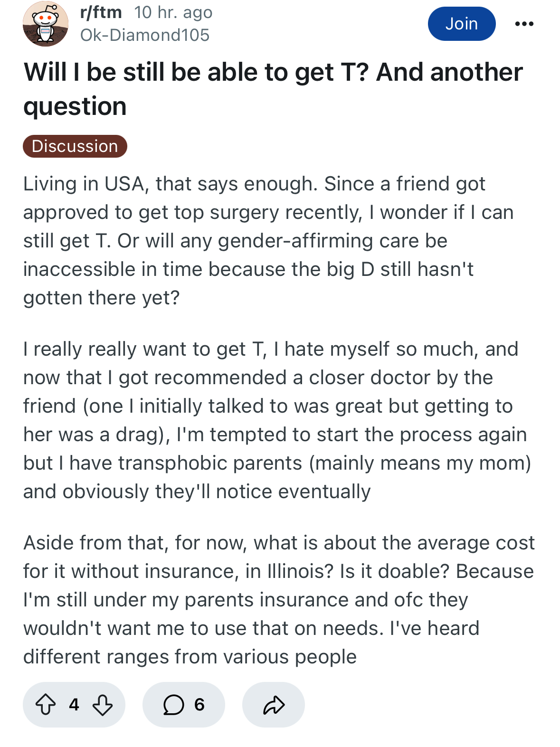Downvote the post with the down arrow
The image size is (560, 747).
click(x=103, y=704)
